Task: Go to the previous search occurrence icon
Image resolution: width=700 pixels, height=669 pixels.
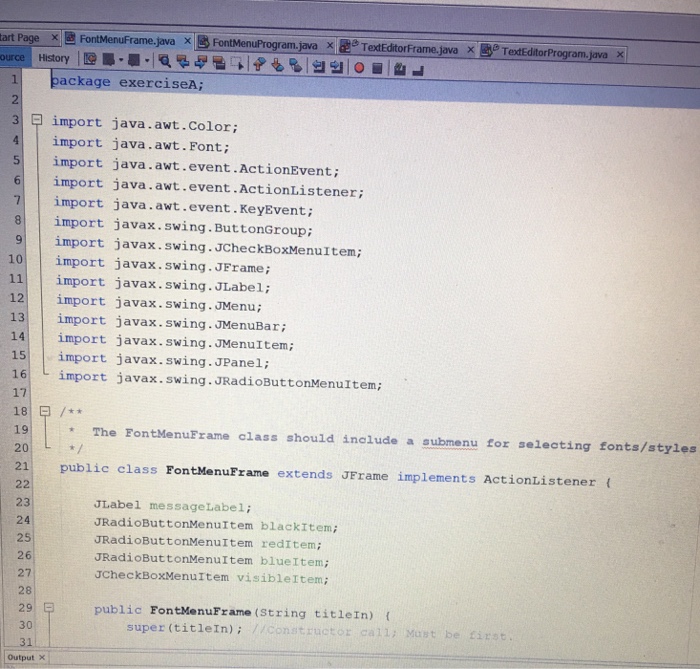Action: [182, 62]
